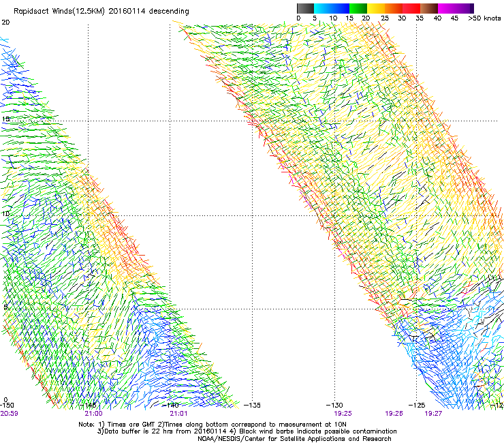Viewport: 504px width, 443px height.
Task: Click the '40' label under the color bar
Action: pos(437,18)
